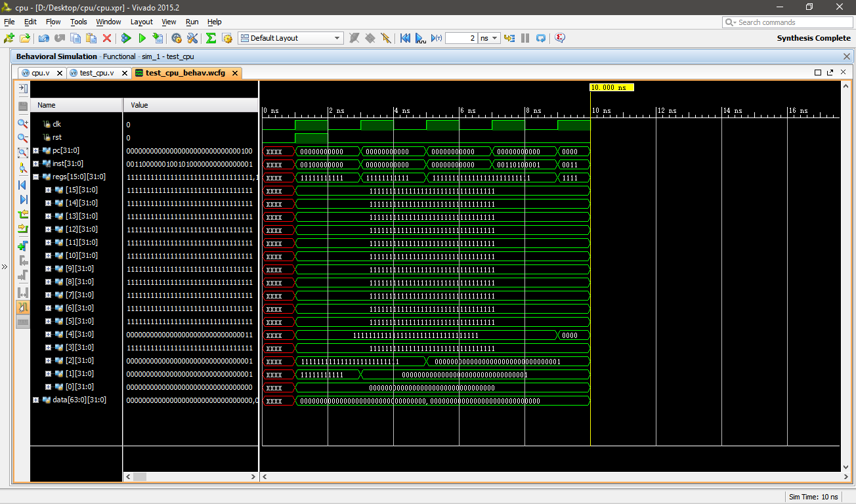Screen dimensions: 856x504
Task: Open the ns time unit dropdown
Action: (x=489, y=38)
